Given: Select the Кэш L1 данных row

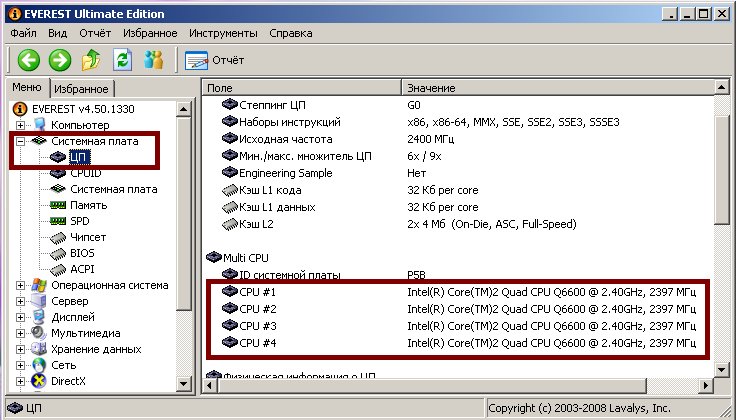Looking at the screenshot, I should (460, 207).
